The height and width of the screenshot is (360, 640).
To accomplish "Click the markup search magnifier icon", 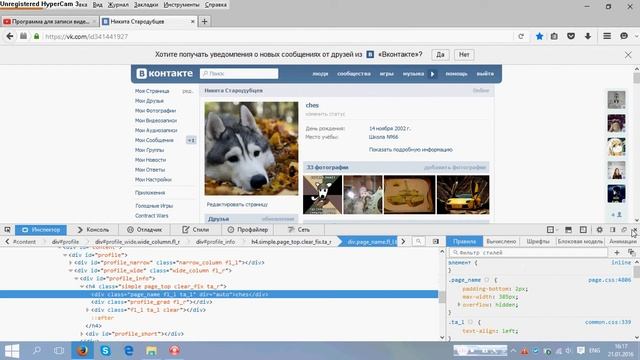I will 418,242.
